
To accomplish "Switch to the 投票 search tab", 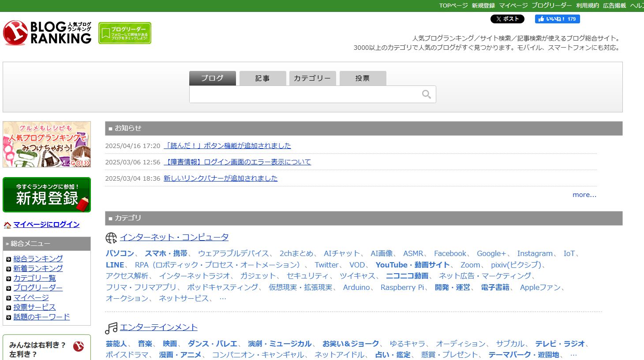I will [363, 78].
